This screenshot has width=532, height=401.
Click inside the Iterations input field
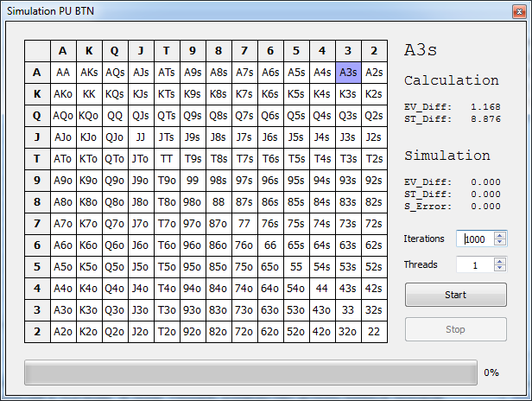click(475, 239)
